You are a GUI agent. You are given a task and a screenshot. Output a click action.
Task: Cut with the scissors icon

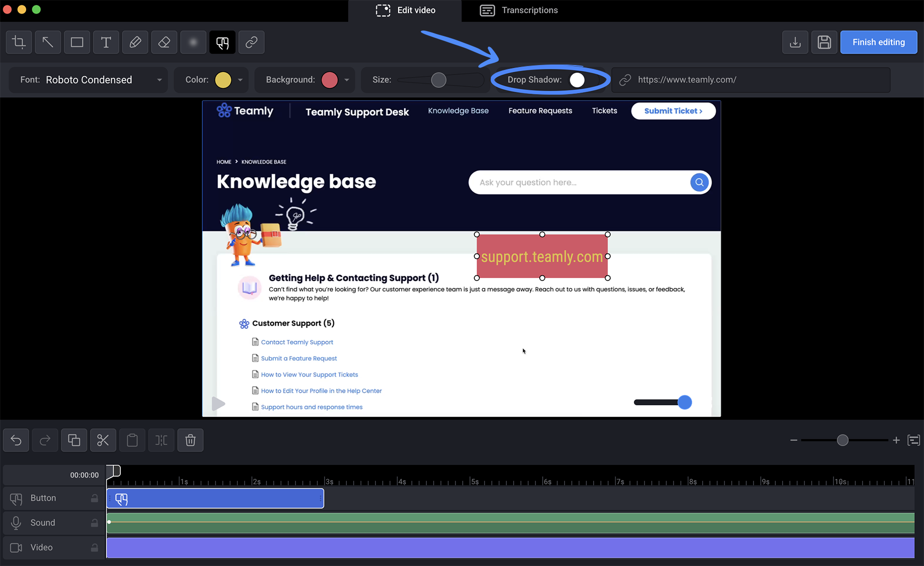103,440
